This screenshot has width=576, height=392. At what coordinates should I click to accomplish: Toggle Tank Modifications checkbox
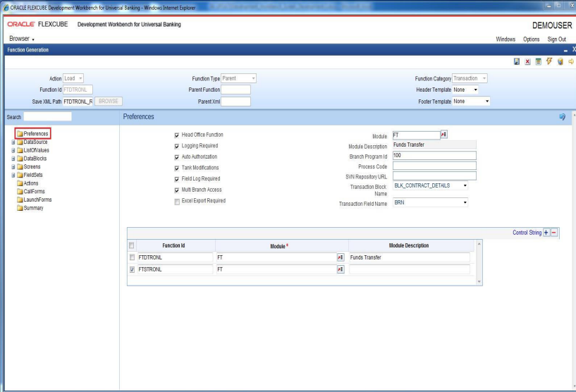[x=177, y=169]
